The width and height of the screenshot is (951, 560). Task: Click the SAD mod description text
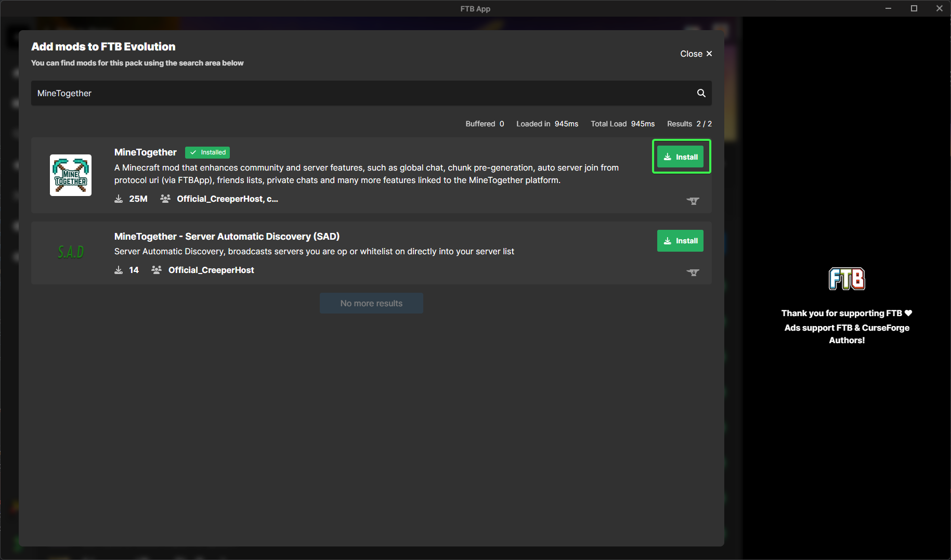pos(314,251)
